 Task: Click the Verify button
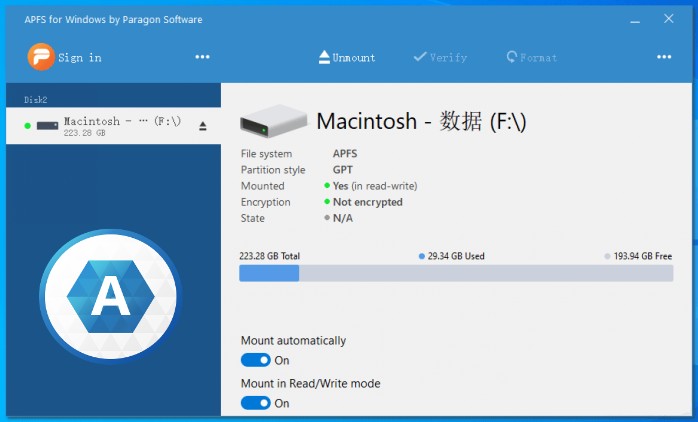click(440, 57)
